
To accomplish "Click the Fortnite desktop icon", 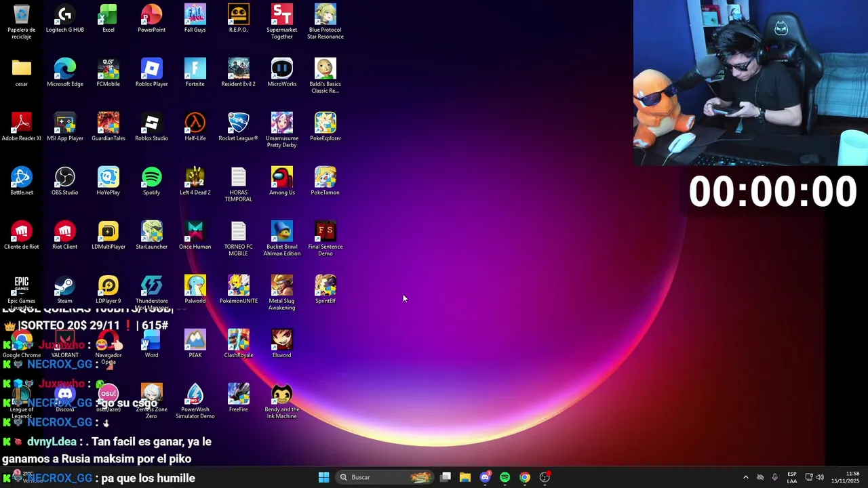I will coord(195,73).
